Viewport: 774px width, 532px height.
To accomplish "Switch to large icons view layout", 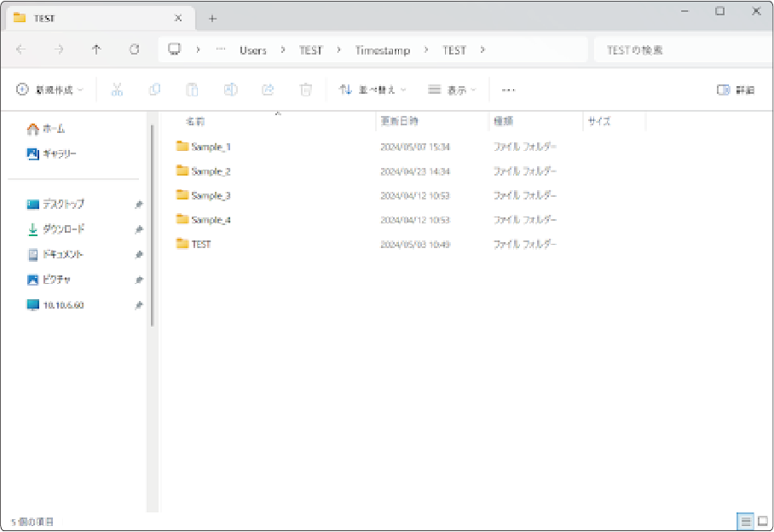I will [x=763, y=521].
